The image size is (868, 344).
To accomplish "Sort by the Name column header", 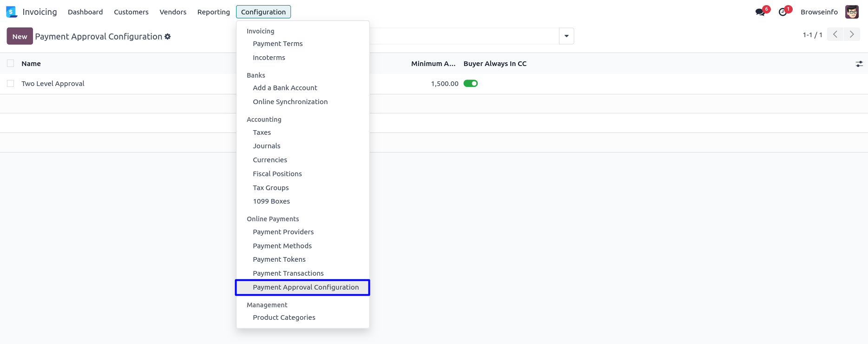I will tap(31, 64).
